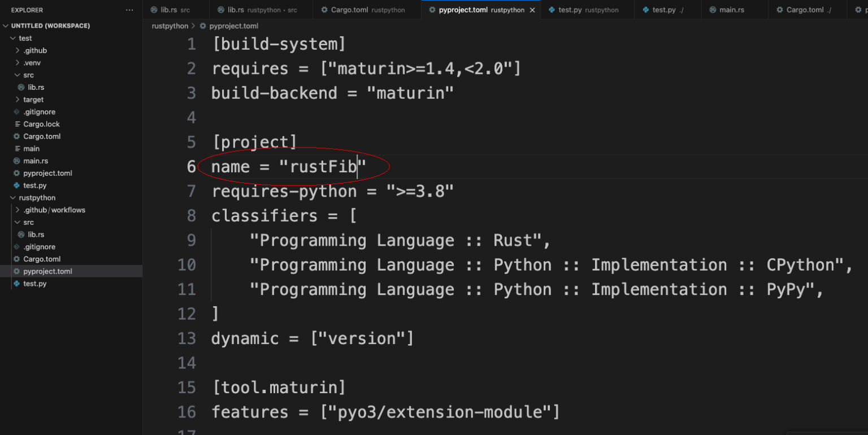
Task: Click inside the "rustFib" name value
Action: [x=323, y=167]
